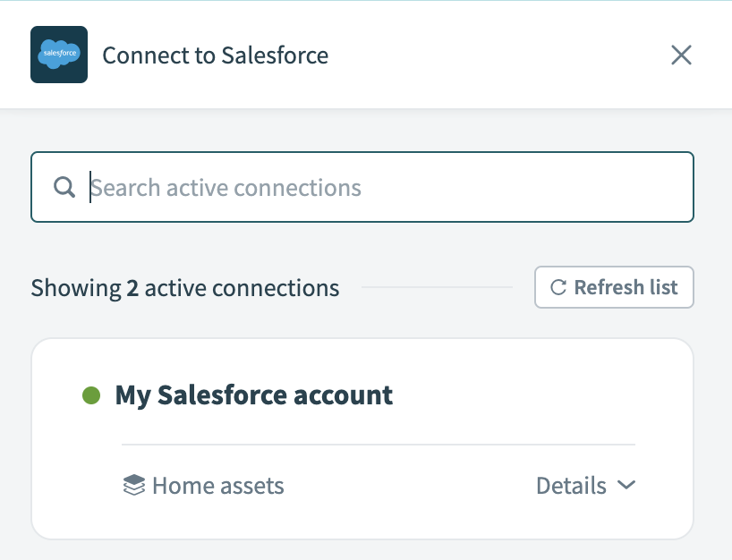Click the Salesforce cloud logo

point(59,55)
